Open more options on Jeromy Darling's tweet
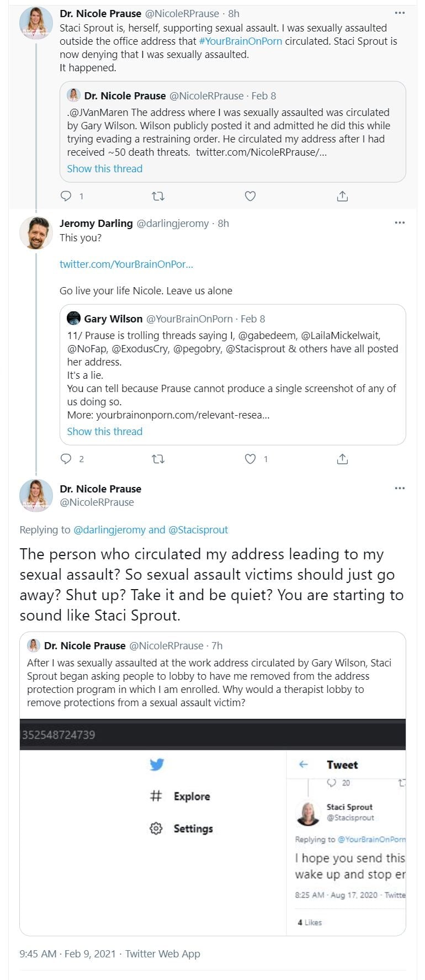 [400, 223]
